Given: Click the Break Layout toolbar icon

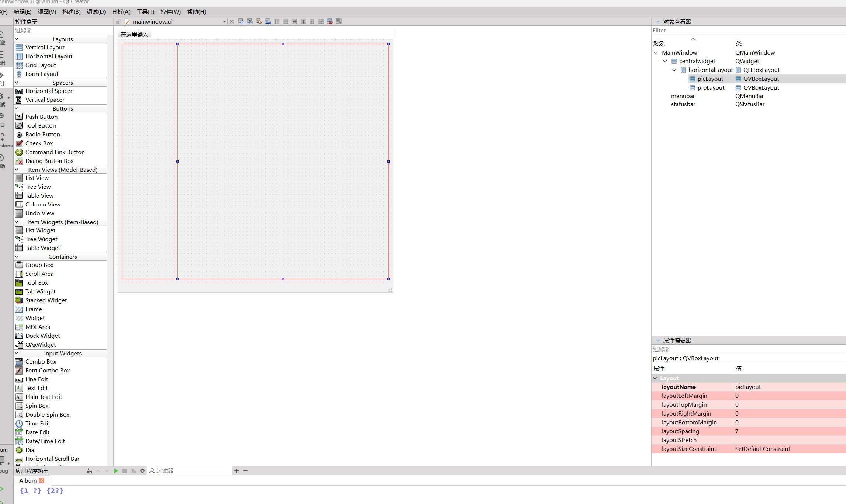Looking at the screenshot, I should (330, 21).
